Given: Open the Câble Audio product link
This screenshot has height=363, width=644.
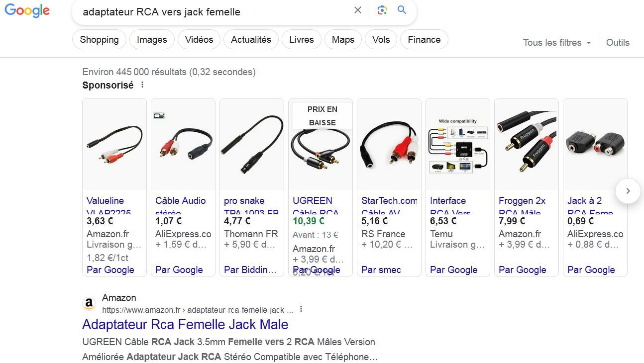Looking at the screenshot, I should (180, 204).
